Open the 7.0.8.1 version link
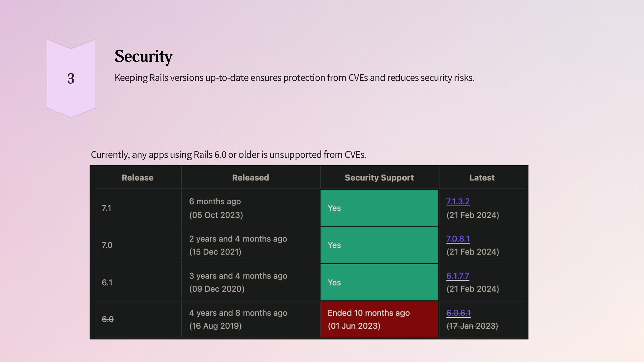This screenshot has height=362, width=644. point(458,239)
